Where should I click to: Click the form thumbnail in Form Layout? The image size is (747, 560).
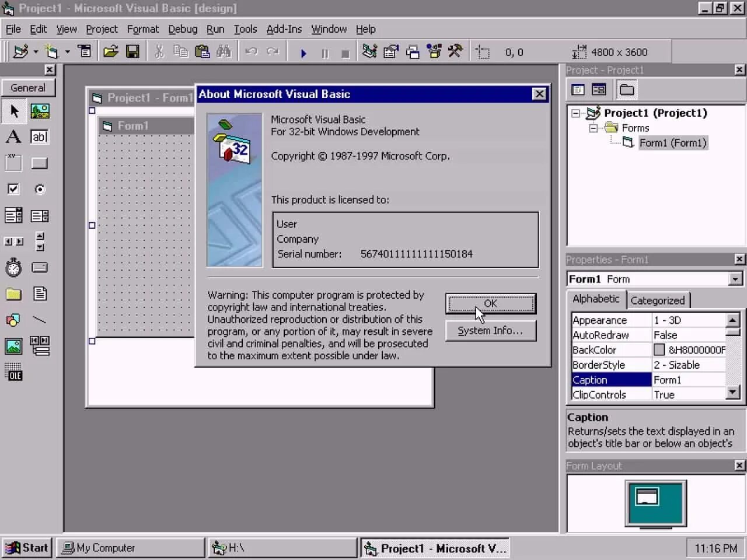pyautogui.click(x=647, y=498)
